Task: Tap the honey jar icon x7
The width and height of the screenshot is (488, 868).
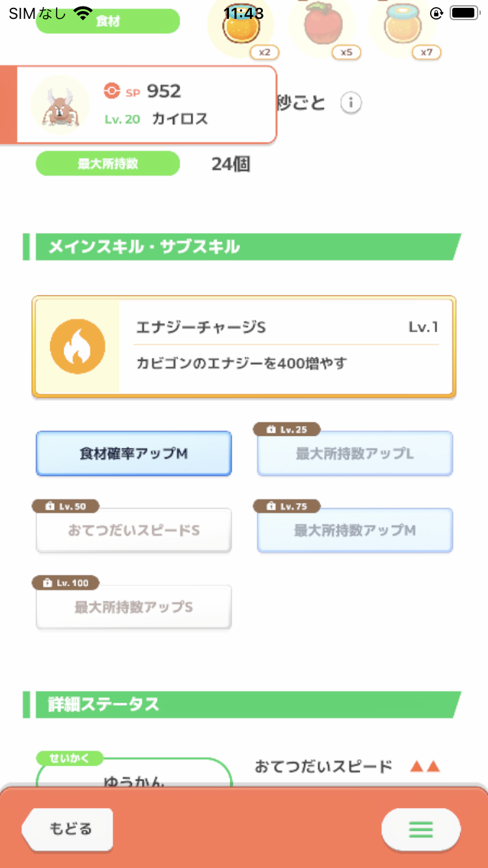Action: click(x=402, y=27)
